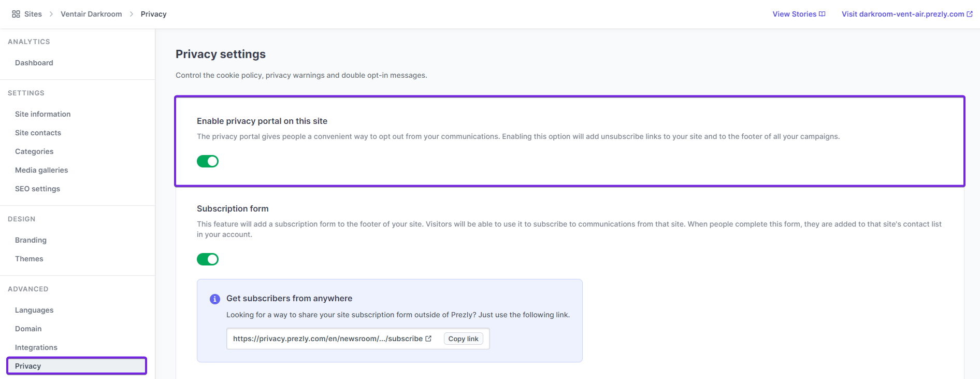Open Site contacts settings
The height and width of the screenshot is (379, 980).
[x=38, y=133]
